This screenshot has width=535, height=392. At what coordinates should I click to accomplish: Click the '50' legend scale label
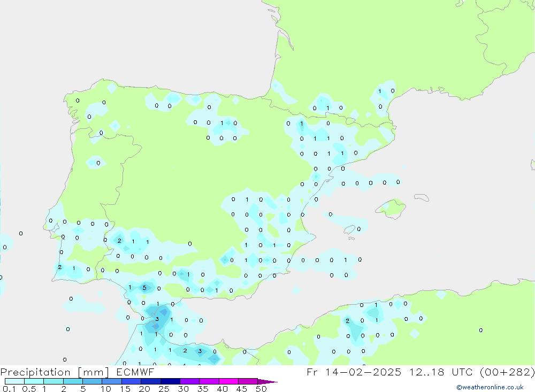(x=261, y=389)
